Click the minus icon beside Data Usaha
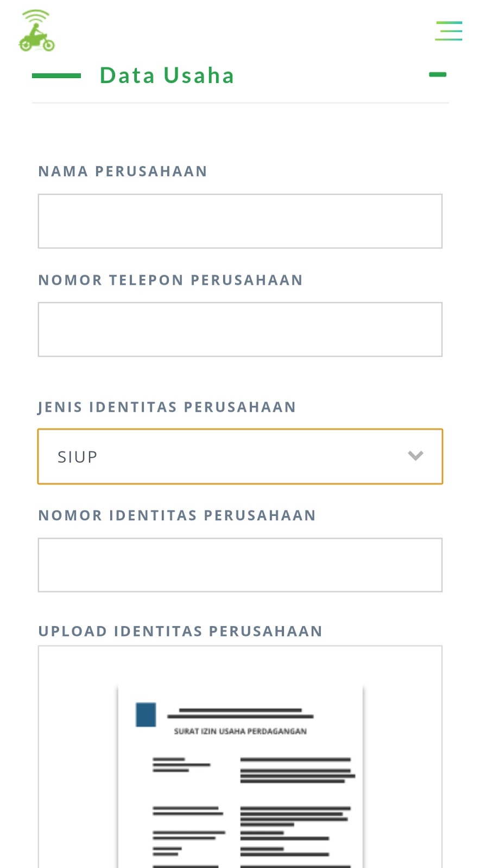 click(x=437, y=75)
